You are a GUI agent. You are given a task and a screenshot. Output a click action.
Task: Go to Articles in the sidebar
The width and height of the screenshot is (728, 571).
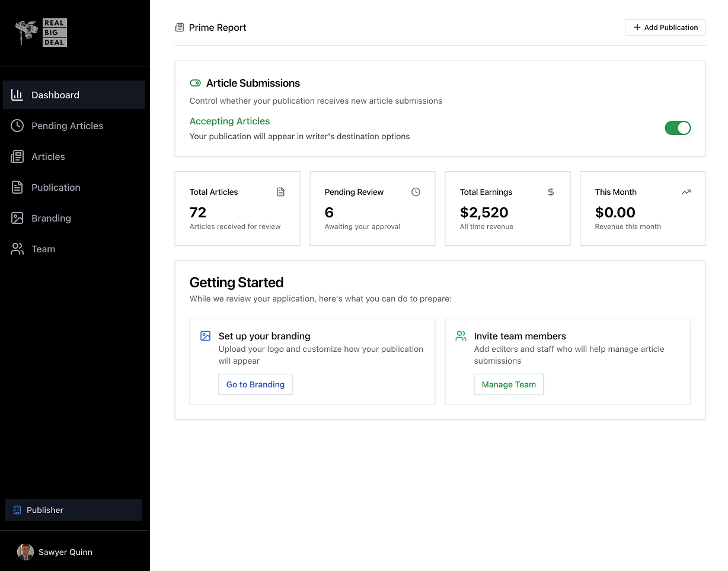coord(74,156)
